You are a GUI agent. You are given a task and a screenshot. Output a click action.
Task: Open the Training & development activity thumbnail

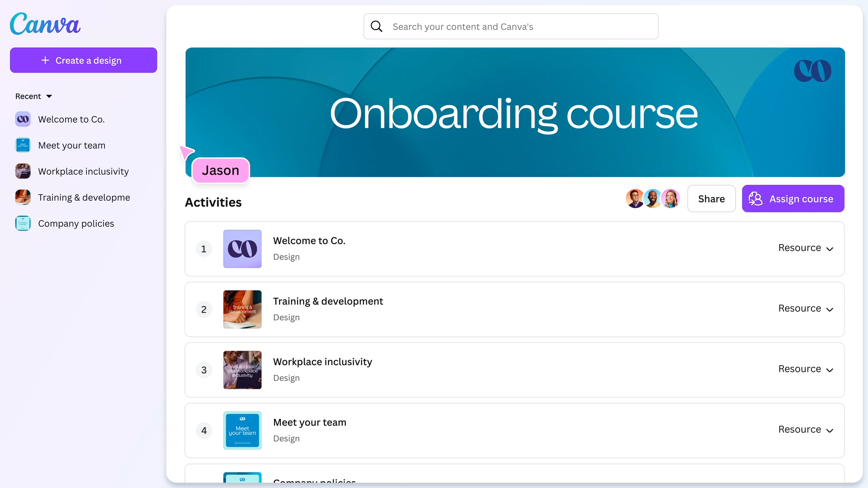(242, 310)
